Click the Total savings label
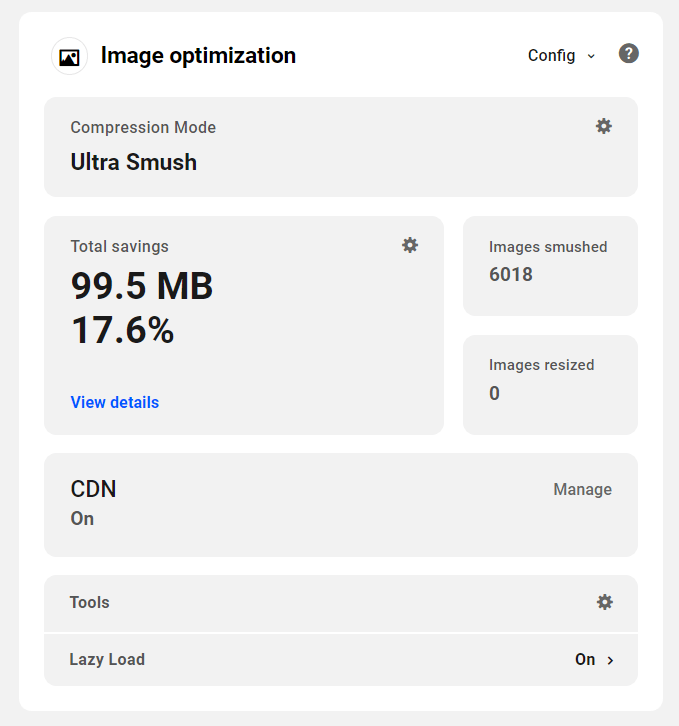The width and height of the screenshot is (679, 726). [x=119, y=246]
